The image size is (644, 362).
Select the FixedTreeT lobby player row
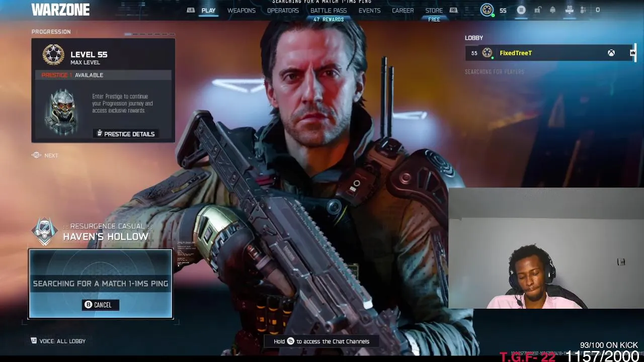550,53
